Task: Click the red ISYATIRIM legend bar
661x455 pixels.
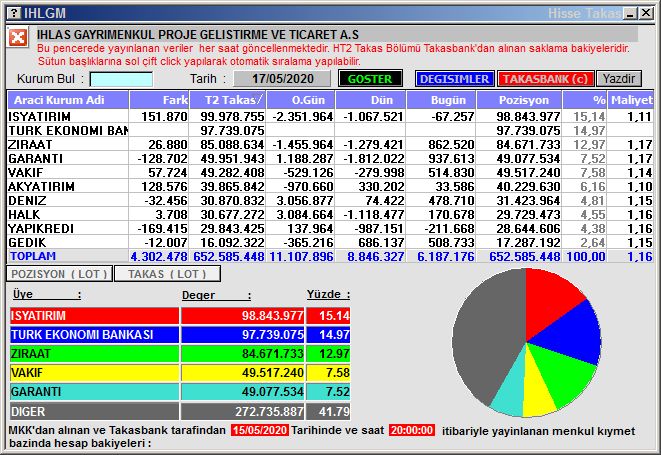Action: pyautogui.click(x=94, y=315)
